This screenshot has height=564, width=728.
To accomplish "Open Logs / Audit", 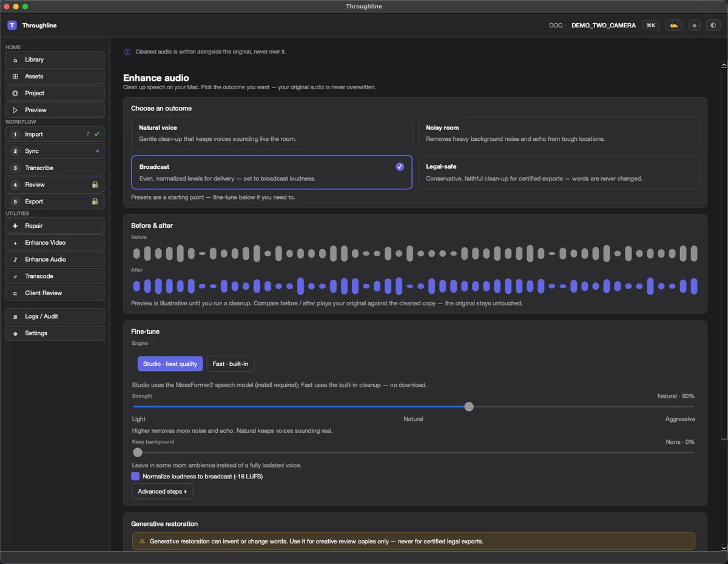I will tap(55, 316).
